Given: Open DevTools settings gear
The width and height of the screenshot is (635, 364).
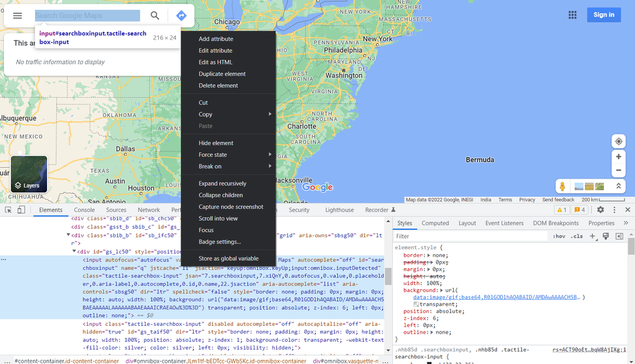Looking at the screenshot, I should coord(601,210).
